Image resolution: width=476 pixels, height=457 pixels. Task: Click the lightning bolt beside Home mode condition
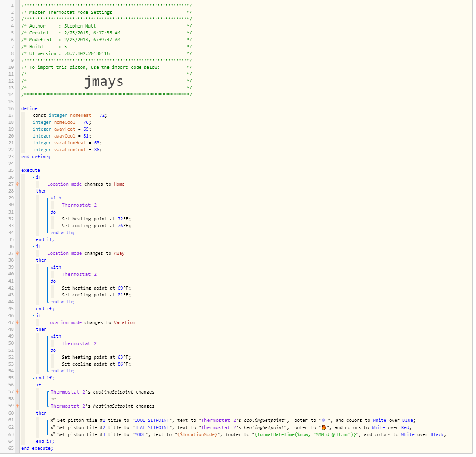[x=17, y=184]
